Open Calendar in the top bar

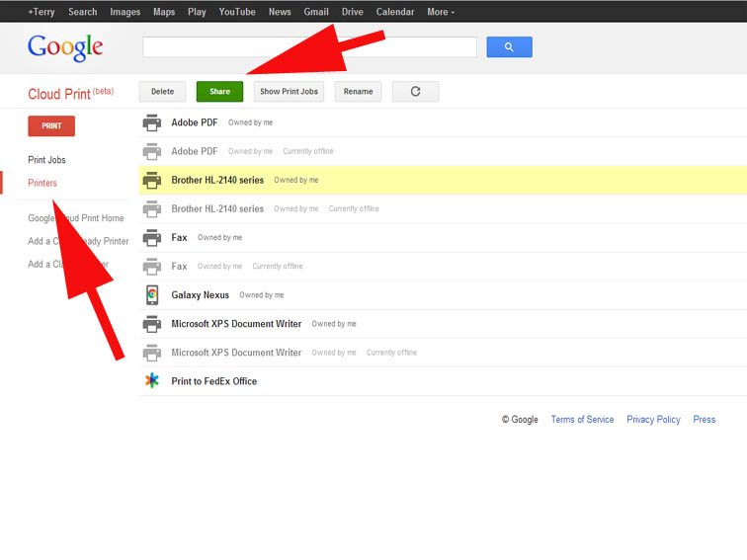(395, 12)
